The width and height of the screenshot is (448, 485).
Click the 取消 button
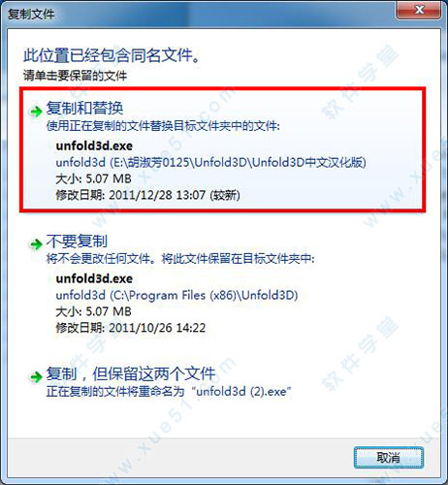pos(389,458)
